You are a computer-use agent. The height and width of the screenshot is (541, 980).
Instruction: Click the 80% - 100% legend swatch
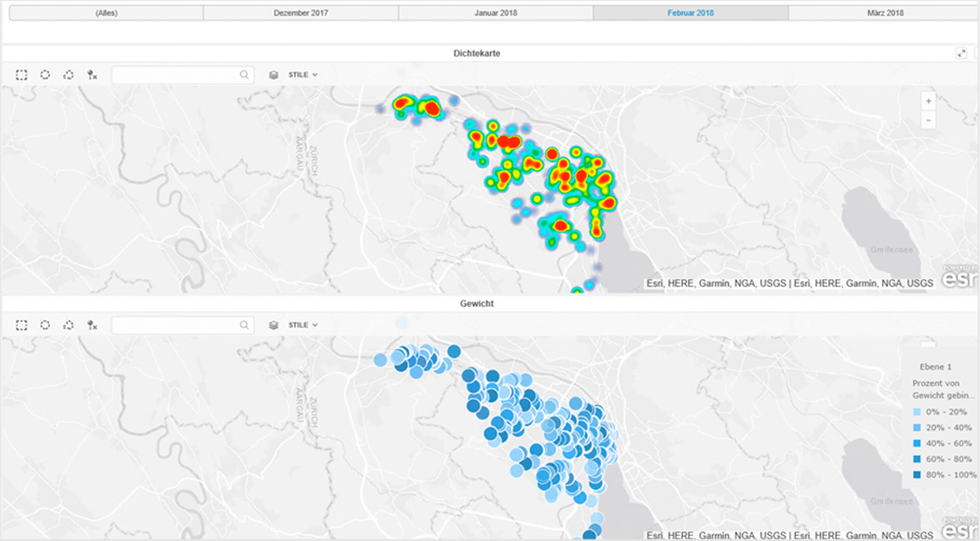tap(915, 474)
